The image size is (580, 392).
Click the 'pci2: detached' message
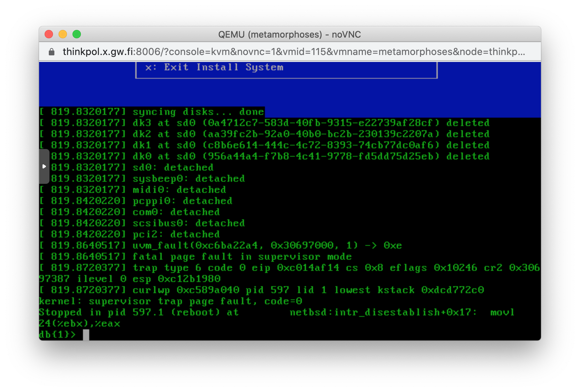coord(176,234)
